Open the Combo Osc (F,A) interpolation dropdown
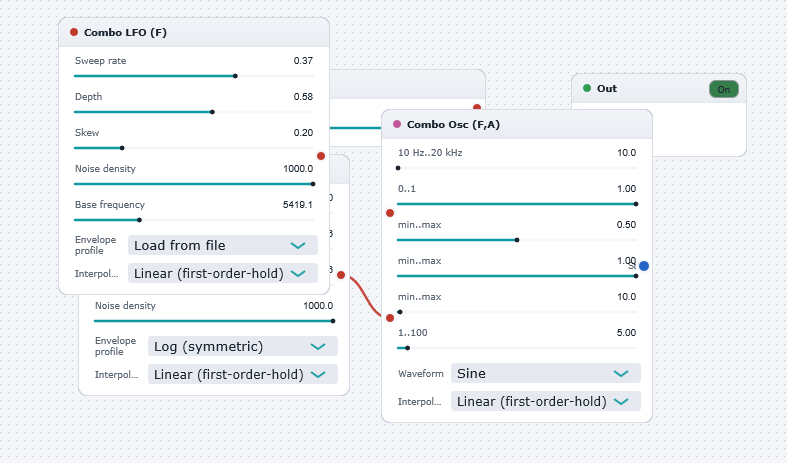Viewport: 787px width, 463px height. [546, 401]
